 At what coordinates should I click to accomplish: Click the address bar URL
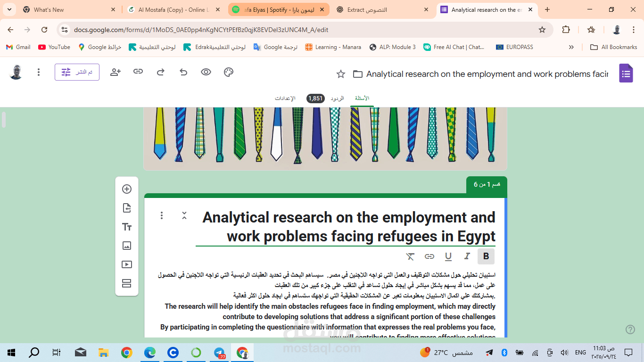tap(201, 30)
